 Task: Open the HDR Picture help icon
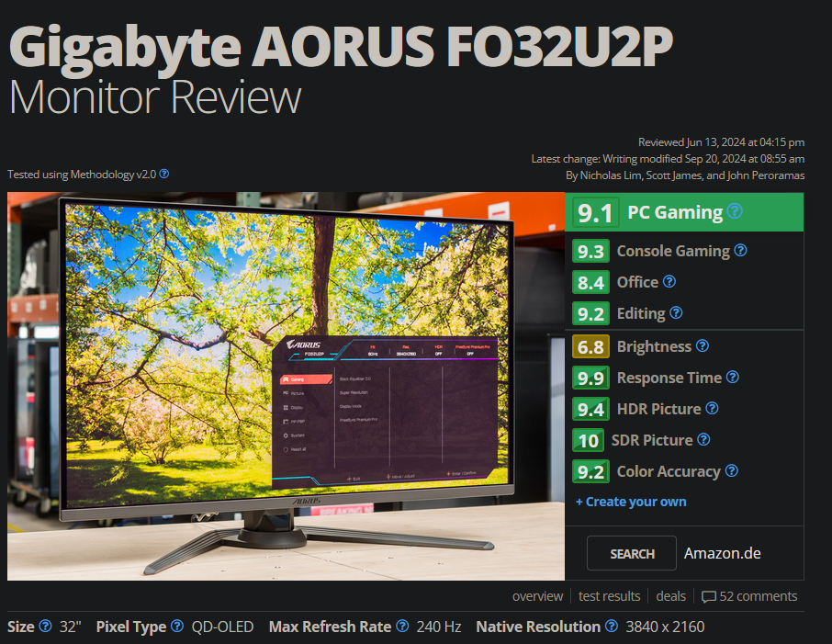(712, 408)
